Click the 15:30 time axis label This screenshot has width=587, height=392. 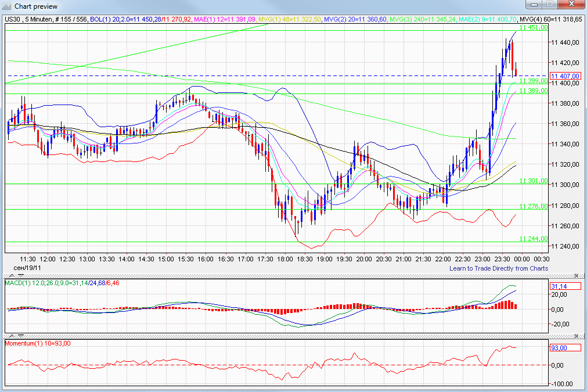(186, 259)
